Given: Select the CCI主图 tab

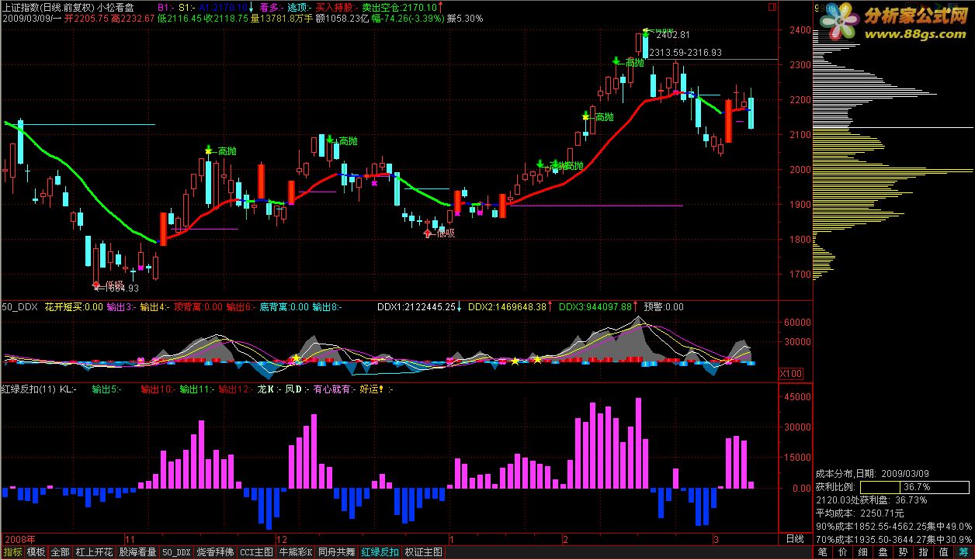Looking at the screenshot, I should point(256,553).
